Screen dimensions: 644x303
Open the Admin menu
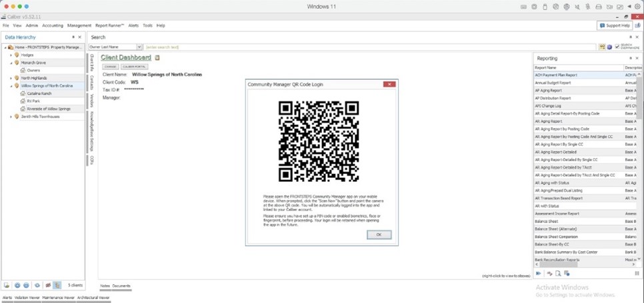coord(31,25)
